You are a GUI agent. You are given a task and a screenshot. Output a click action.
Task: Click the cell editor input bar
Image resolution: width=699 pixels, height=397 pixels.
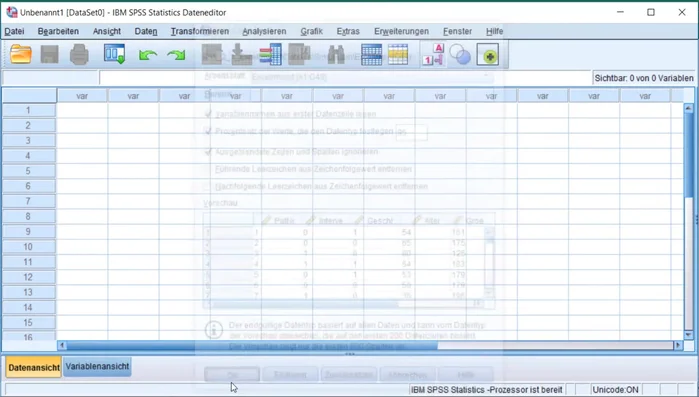coord(345,78)
